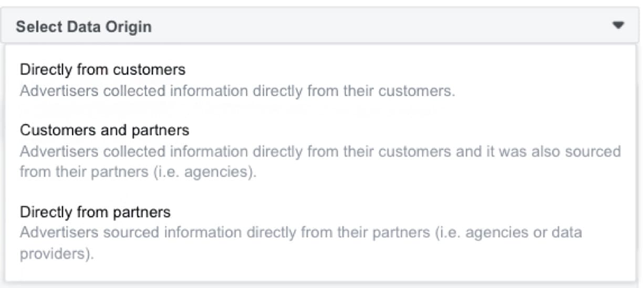Click the dropdown arrow beside Select Data Origin
The width and height of the screenshot is (644, 288).
tap(618, 25)
